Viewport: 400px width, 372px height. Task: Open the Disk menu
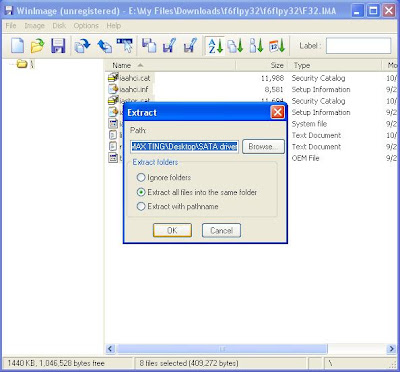(59, 26)
